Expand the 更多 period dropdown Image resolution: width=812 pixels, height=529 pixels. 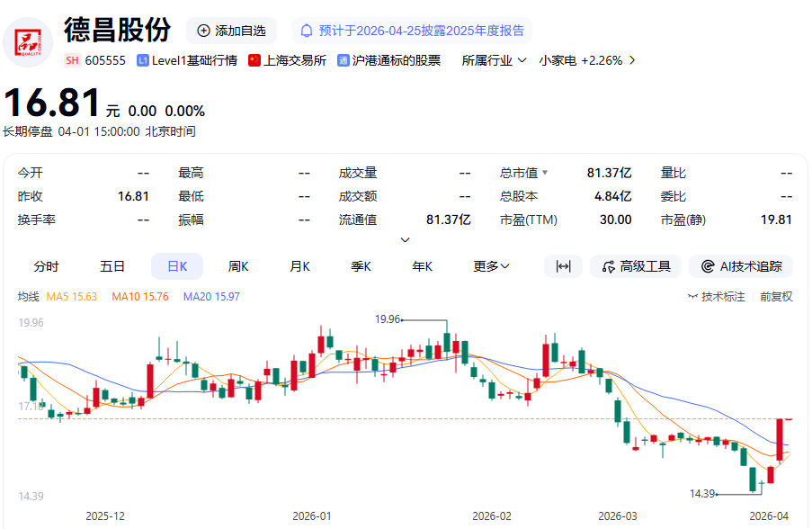point(491,266)
